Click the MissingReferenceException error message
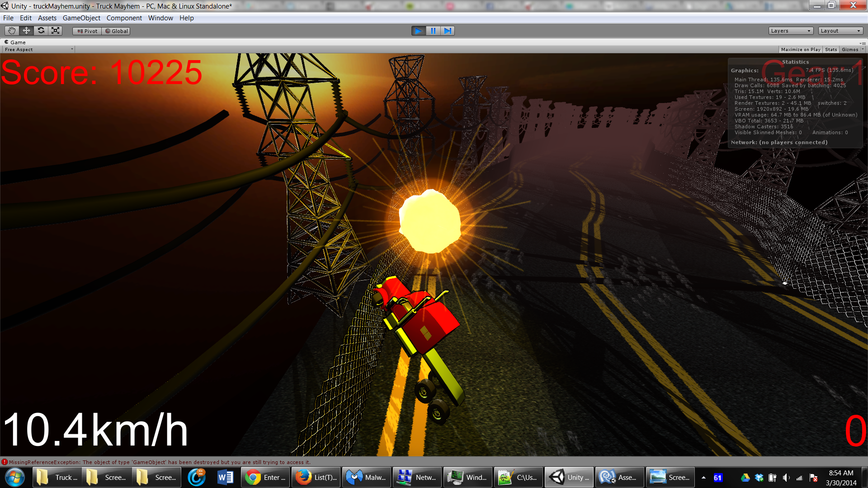This screenshot has height=488, width=868. (x=158, y=462)
